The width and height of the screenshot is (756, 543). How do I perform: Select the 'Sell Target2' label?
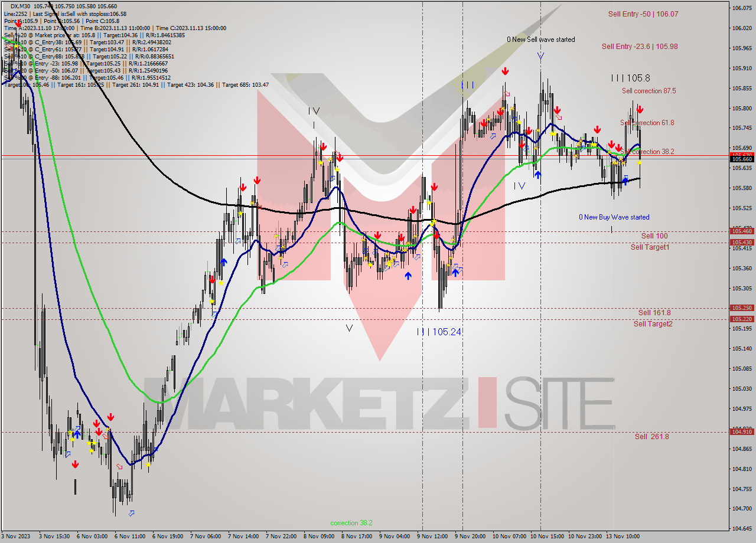click(x=653, y=323)
